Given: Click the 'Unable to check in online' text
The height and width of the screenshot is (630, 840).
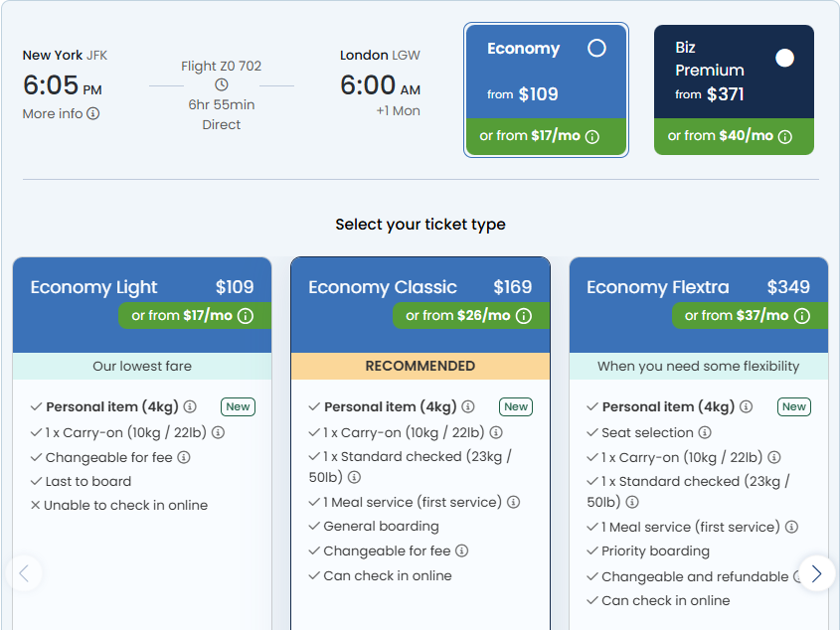Looking at the screenshot, I should [x=125, y=505].
